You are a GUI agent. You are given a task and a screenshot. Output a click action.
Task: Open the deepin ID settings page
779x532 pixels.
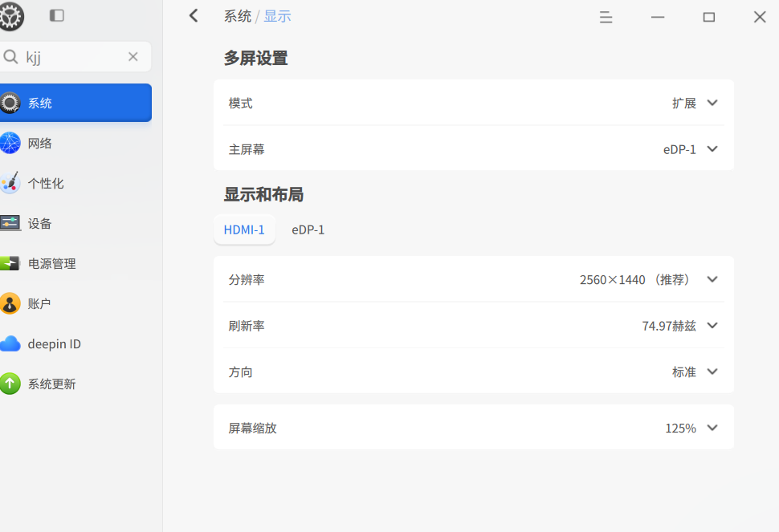point(75,343)
